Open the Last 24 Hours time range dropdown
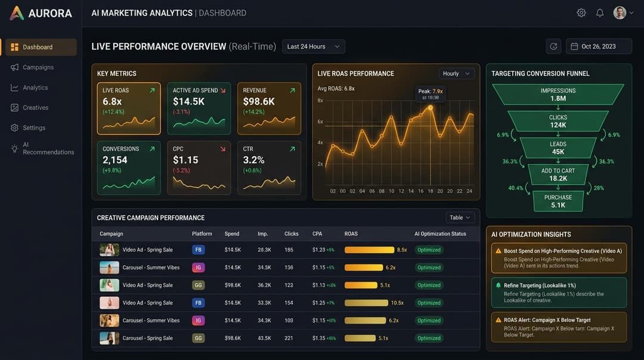Viewport: 644px width, 360px height. 314,47
